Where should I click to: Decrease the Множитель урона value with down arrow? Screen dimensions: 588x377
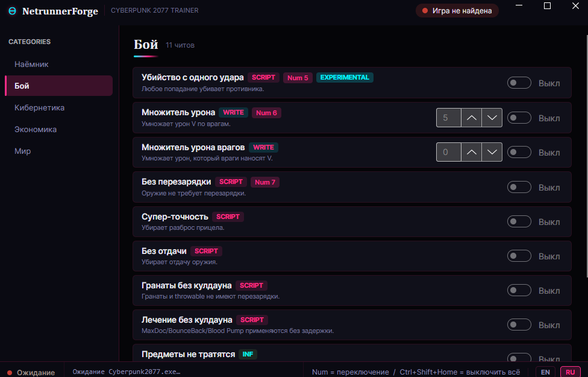click(492, 118)
